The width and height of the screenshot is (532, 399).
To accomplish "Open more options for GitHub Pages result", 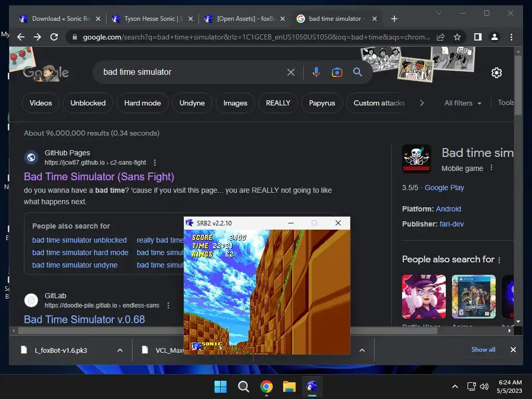I will (x=155, y=163).
